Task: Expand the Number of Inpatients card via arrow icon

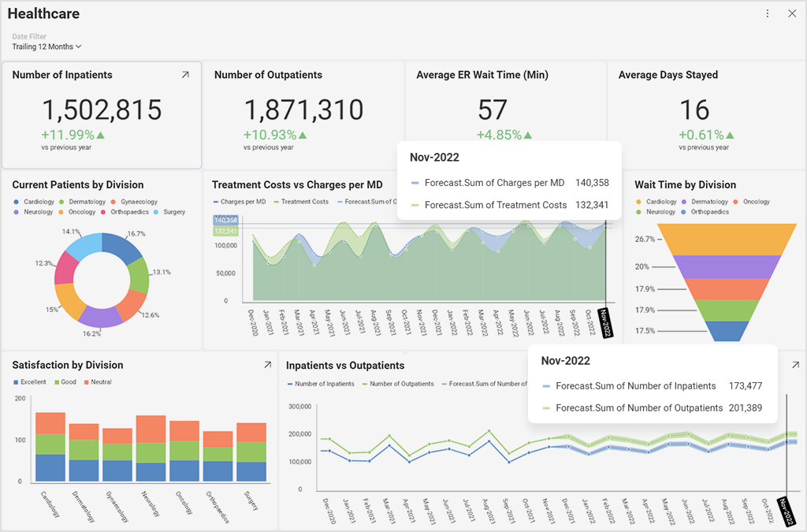Action: coord(186,74)
